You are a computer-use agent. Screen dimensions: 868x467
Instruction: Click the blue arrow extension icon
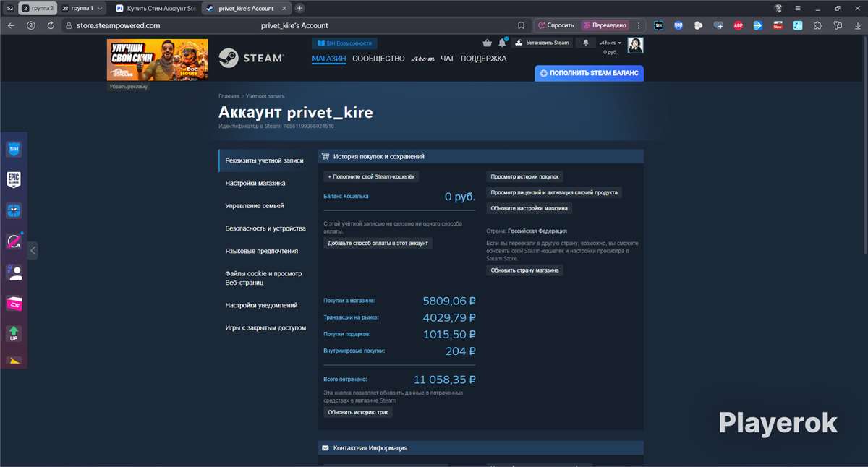pyautogui.click(x=757, y=25)
